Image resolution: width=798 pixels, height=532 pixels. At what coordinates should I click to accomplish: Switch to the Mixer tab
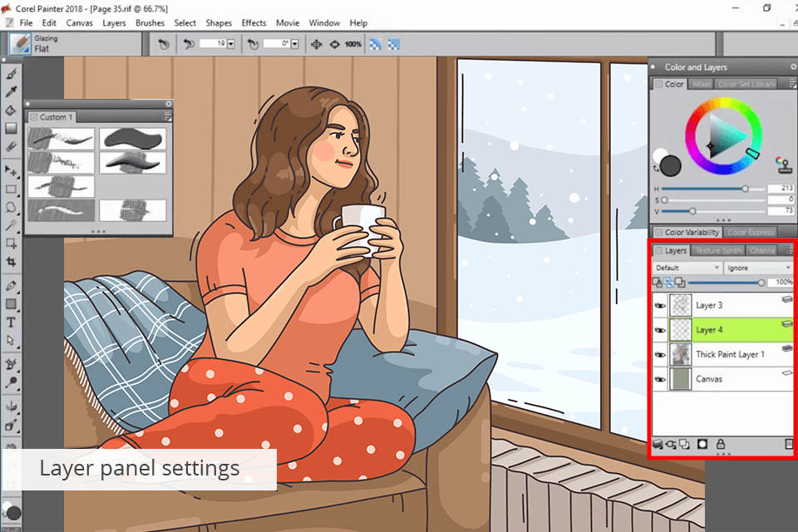pyautogui.click(x=701, y=84)
